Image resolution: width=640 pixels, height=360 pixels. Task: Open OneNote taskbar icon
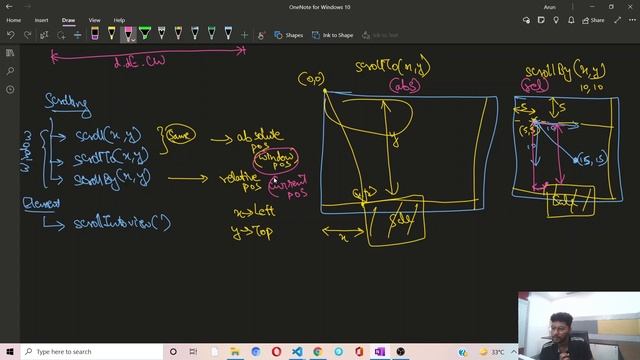[x=380, y=351]
